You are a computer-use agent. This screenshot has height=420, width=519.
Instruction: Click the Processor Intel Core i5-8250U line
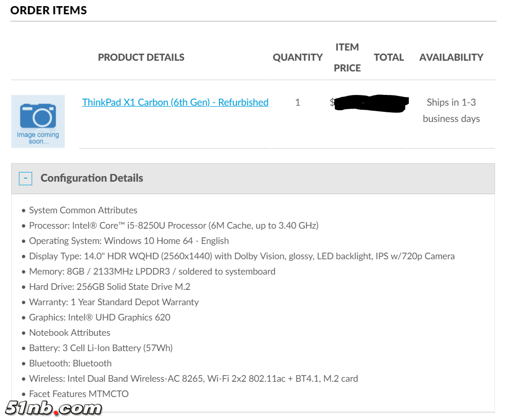[174, 226]
